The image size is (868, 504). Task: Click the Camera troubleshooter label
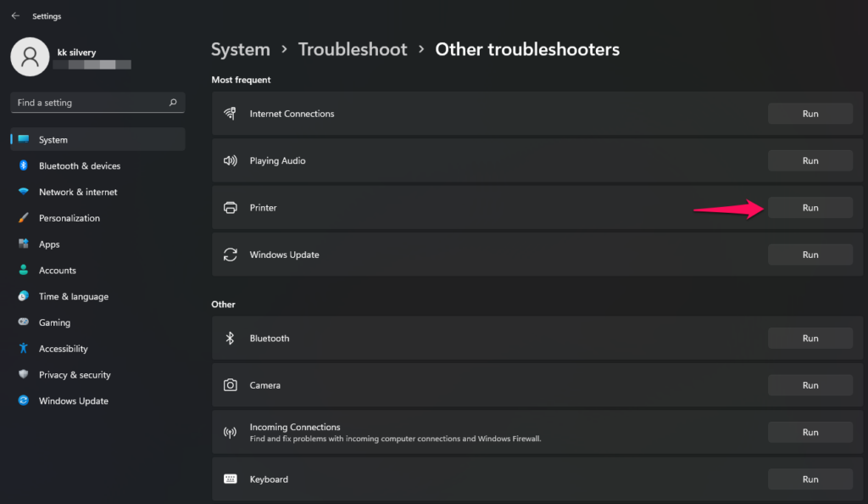tap(264, 385)
